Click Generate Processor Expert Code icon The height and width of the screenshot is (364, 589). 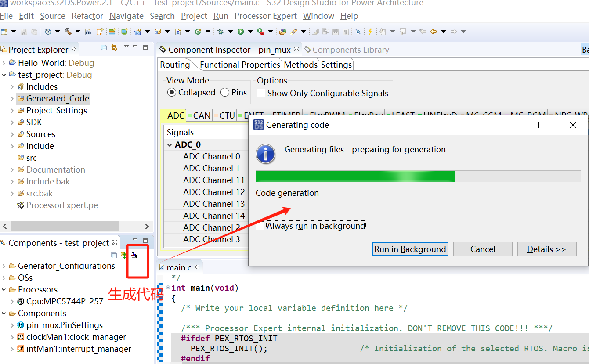134,255
